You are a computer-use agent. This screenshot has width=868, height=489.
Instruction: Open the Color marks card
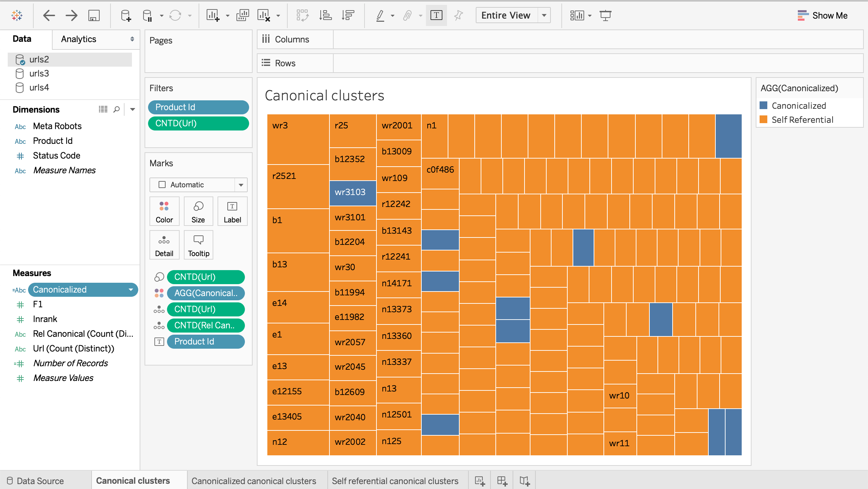click(x=164, y=211)
